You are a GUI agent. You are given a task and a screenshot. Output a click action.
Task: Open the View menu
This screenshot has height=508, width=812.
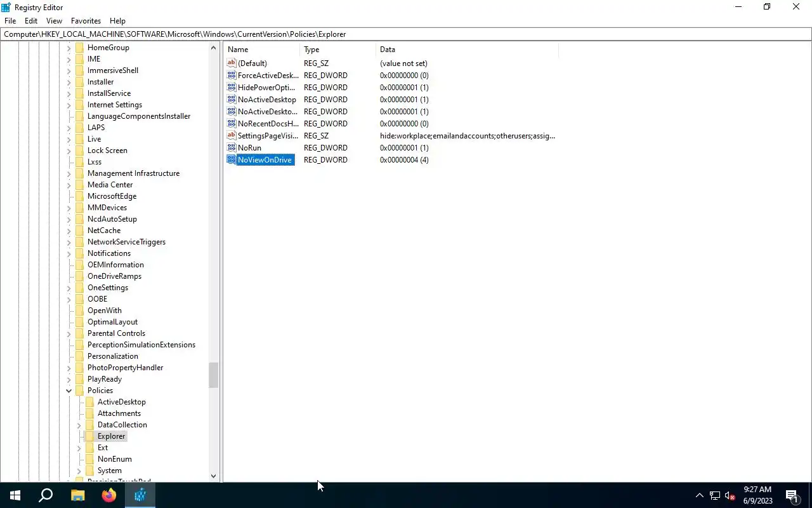[x=54, y=21]
